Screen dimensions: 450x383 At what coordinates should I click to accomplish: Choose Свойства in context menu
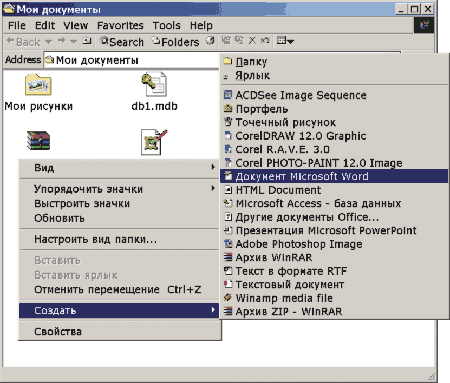pos(119,331)
